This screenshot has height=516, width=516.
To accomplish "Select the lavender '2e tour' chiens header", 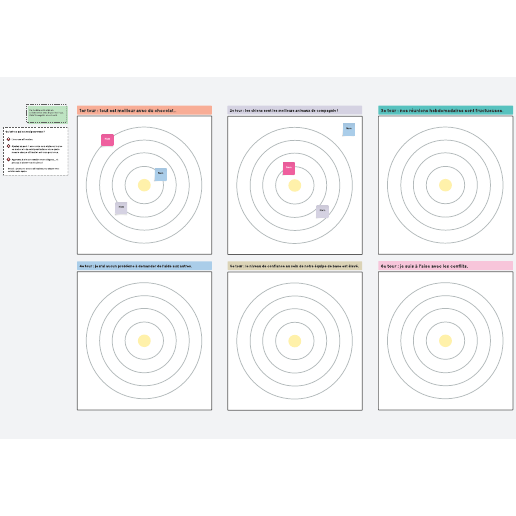I will pyautogui.click(x=295, y=110).
